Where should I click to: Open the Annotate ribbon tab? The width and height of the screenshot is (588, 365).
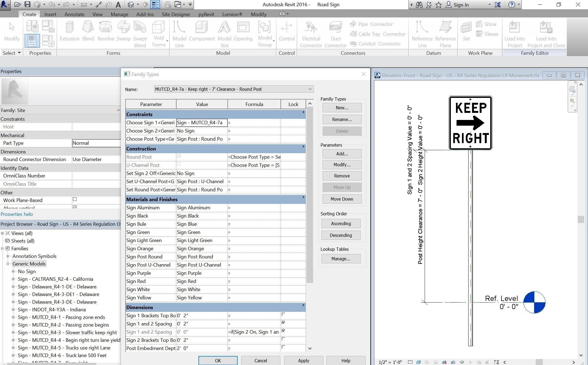(74, 14)
